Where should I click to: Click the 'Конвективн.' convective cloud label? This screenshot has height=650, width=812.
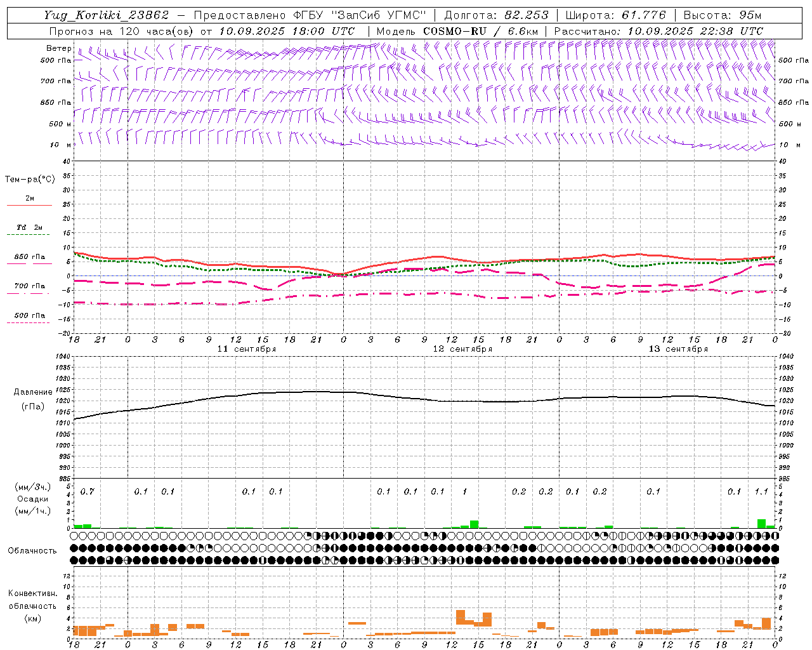pyautogui.click(x=32, y=594)
